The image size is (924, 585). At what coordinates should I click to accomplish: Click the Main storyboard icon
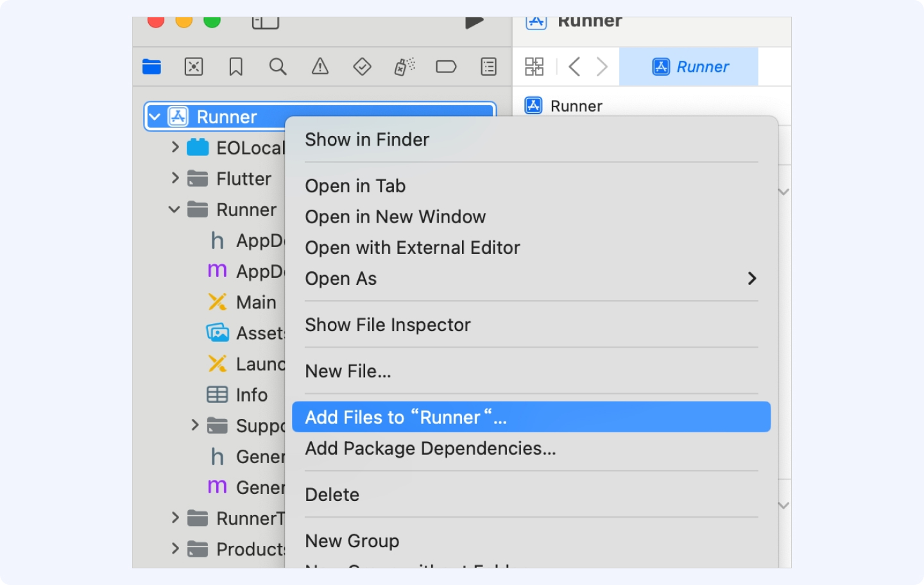(218, 302)
